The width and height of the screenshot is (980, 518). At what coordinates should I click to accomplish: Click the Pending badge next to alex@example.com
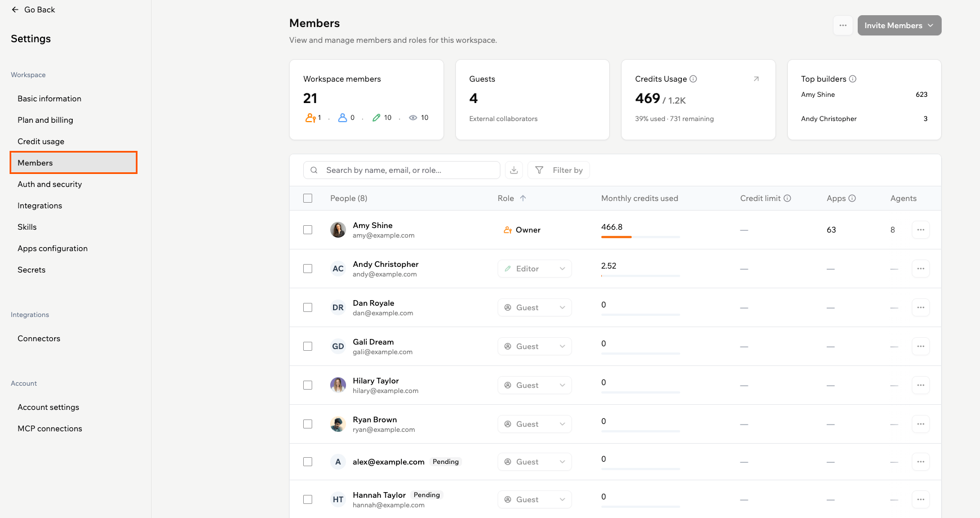pos(446,462)
